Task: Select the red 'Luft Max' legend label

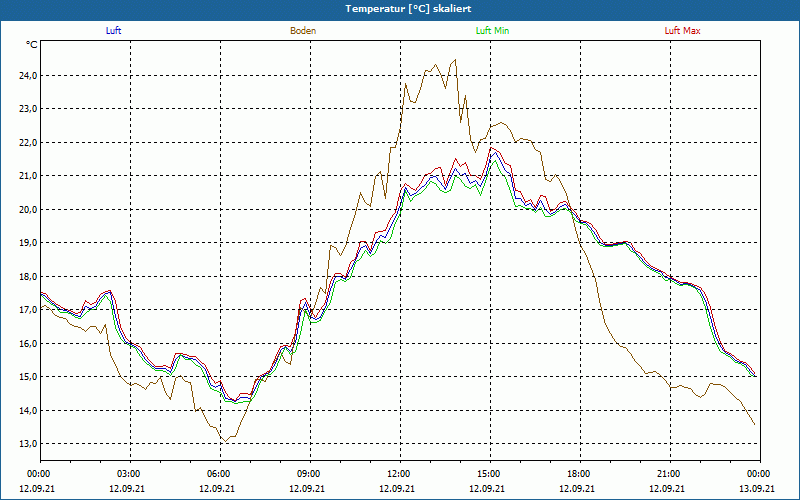Action: click(x=682, y=31)
